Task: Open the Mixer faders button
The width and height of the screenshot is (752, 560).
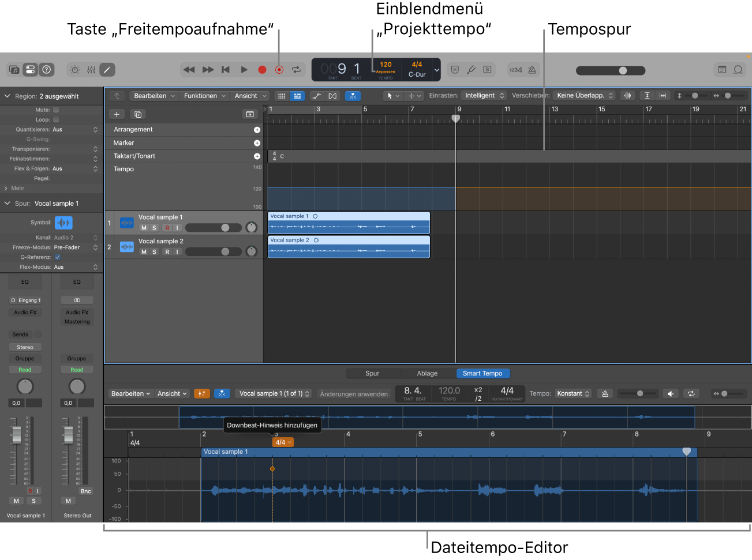Action: [91, 70]
